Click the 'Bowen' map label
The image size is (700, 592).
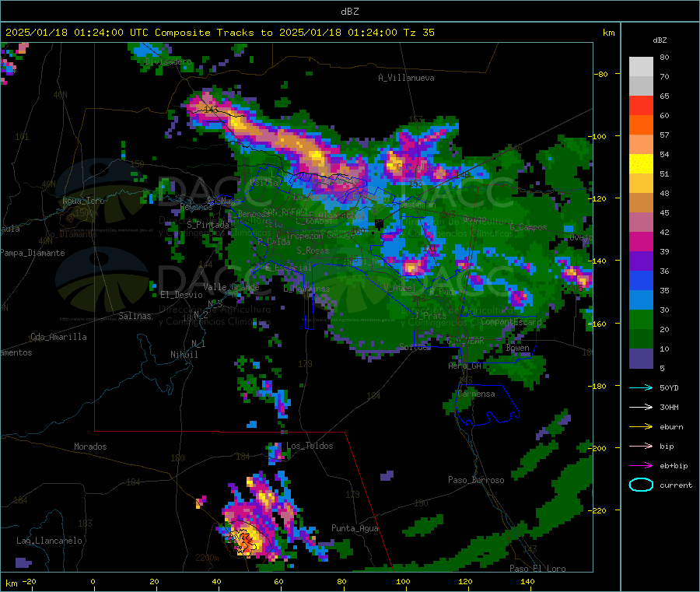click(518, 348)
